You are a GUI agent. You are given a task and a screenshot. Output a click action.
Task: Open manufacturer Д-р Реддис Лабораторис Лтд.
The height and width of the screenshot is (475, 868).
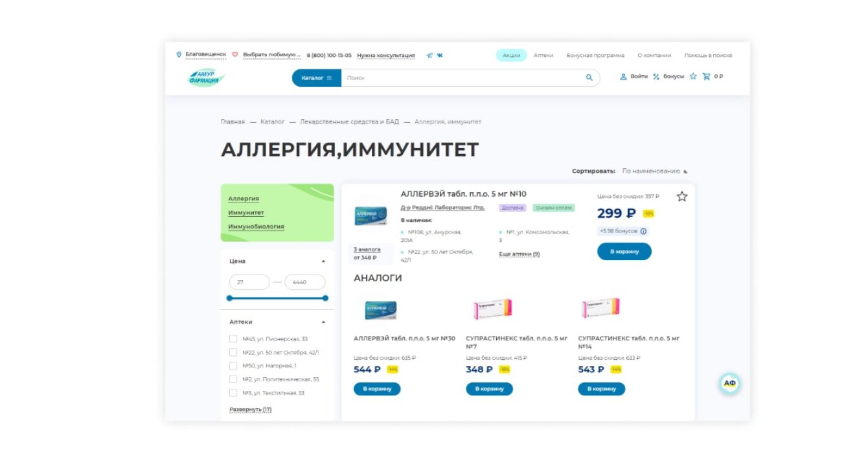(442, 208)
